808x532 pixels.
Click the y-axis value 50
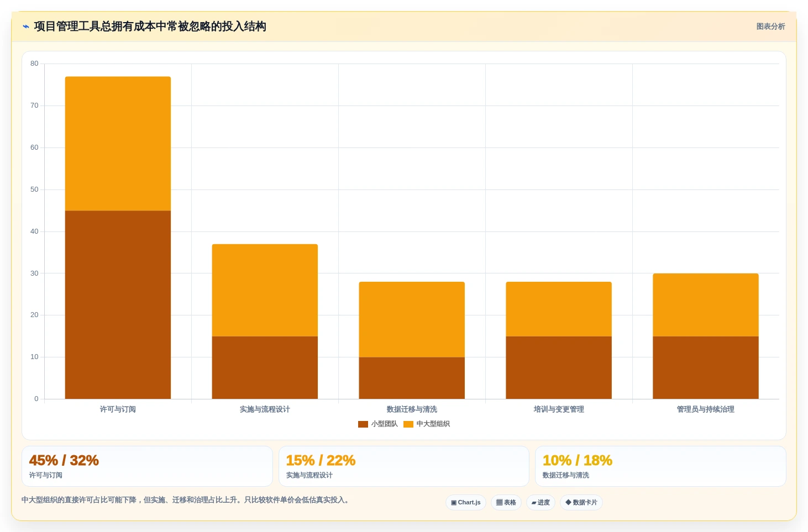tap(34, 189)
